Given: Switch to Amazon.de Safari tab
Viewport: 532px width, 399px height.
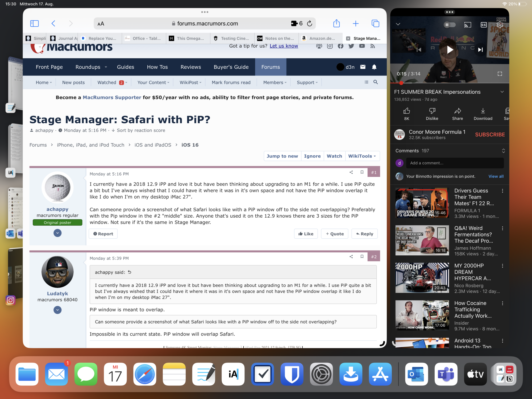Looking at the screenshot, I should click(x=320, y=38).
